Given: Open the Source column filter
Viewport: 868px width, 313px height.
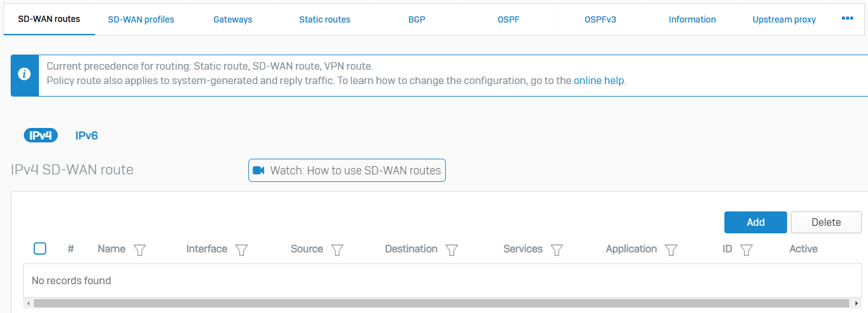Looking at the screenshot, I should point(337,250).
